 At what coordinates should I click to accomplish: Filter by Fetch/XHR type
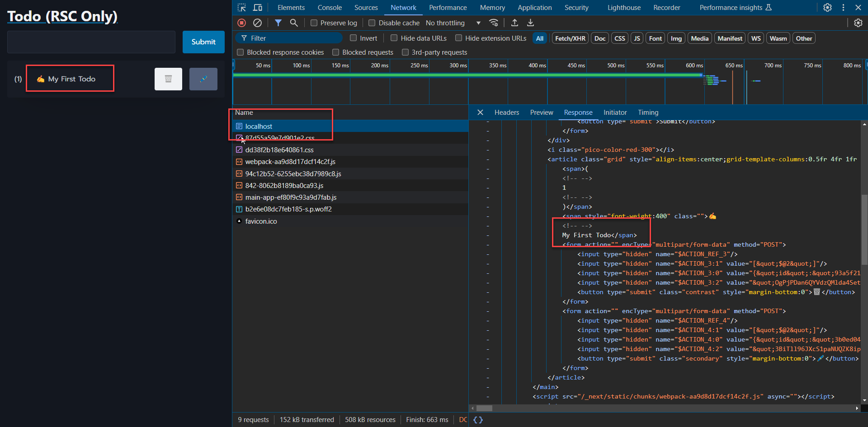coord(570,38)
